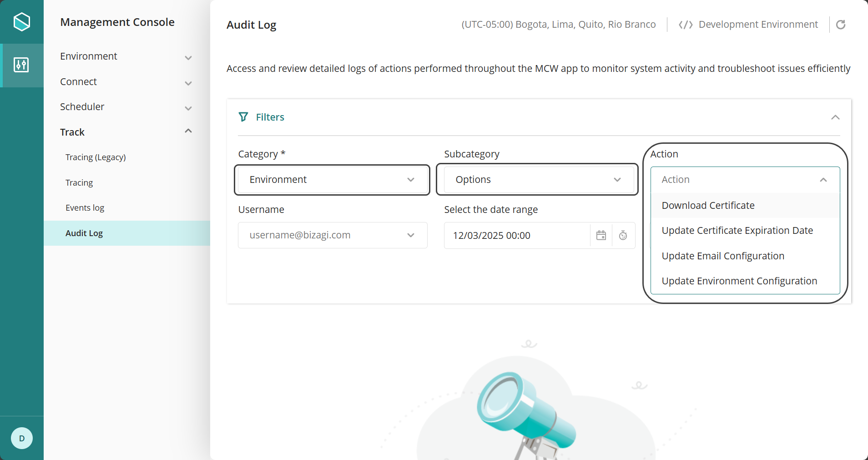Click the Development Environment code icon

pyautogui.click(x=685, y=25)
